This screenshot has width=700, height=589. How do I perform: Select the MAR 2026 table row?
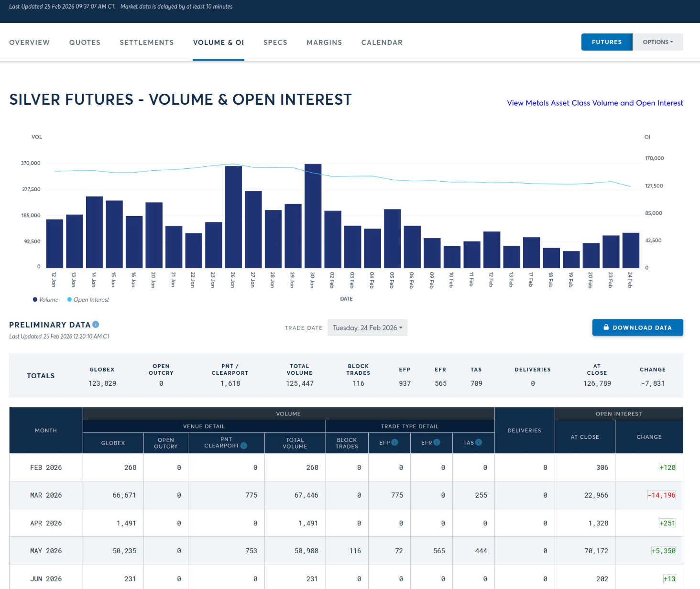pos(46,495)
